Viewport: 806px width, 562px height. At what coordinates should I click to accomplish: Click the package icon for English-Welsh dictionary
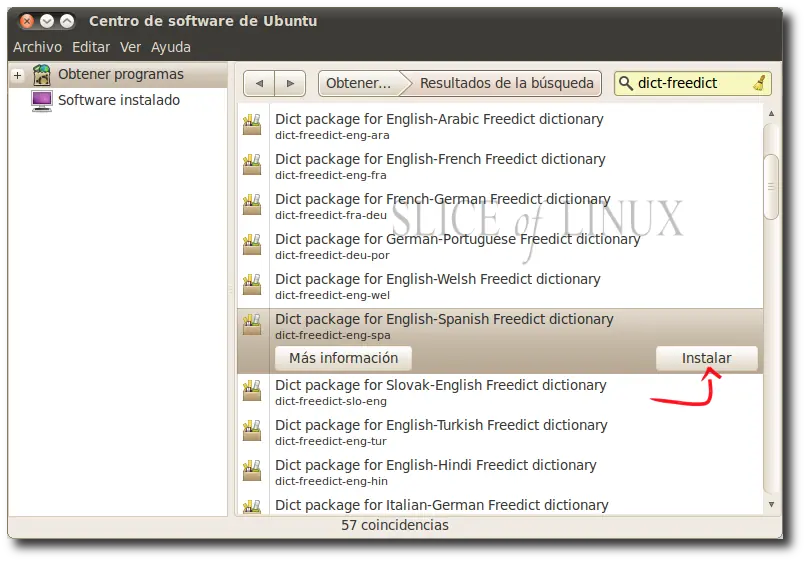click(252, 285)
